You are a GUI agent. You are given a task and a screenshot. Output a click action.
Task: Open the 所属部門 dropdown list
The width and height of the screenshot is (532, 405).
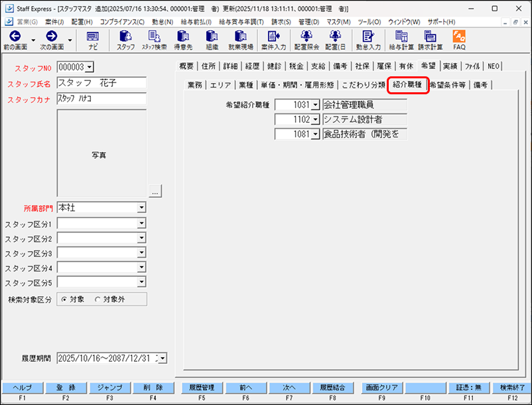pyautogui.click(x=141, y=208)
